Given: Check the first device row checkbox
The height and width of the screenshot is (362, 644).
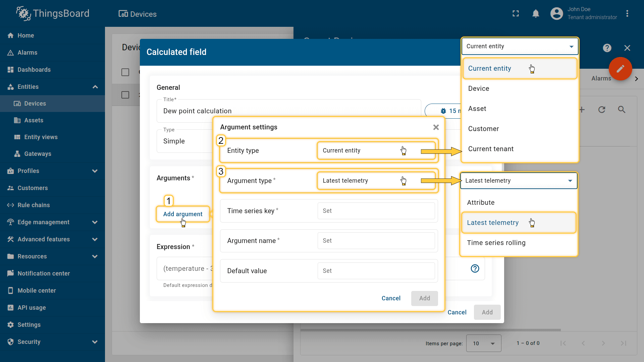Looking at the screenshot, I should pos(125,95).
